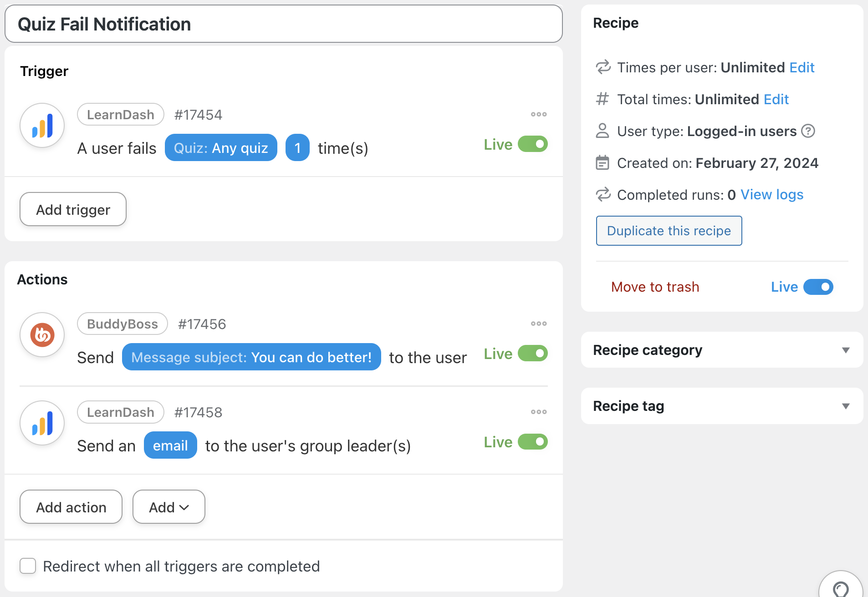The image size is (868, 597).
Task: Click the LearnDash icon for action #17458
Action: click(42, 423)
